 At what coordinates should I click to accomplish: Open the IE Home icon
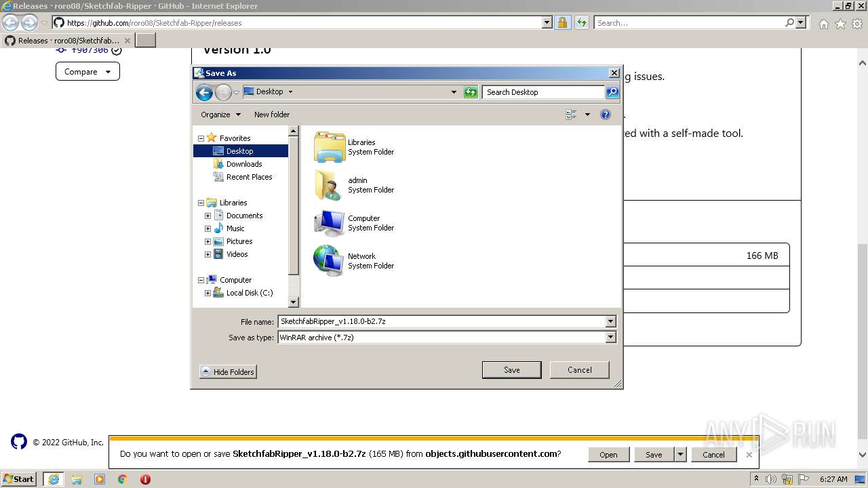tap(823, 24)
